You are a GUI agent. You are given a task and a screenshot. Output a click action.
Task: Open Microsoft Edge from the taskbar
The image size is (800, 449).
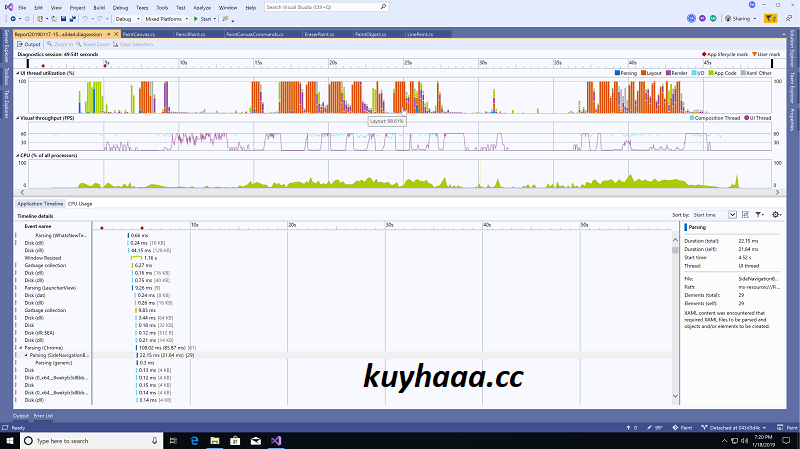click(x=194, y=441)
